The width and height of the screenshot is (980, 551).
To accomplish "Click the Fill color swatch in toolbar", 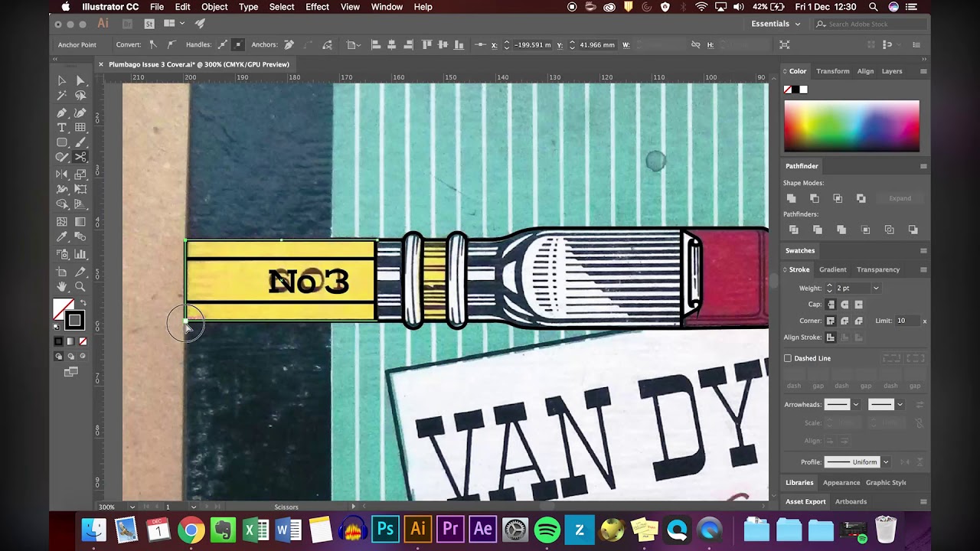I will pos(63,308).
